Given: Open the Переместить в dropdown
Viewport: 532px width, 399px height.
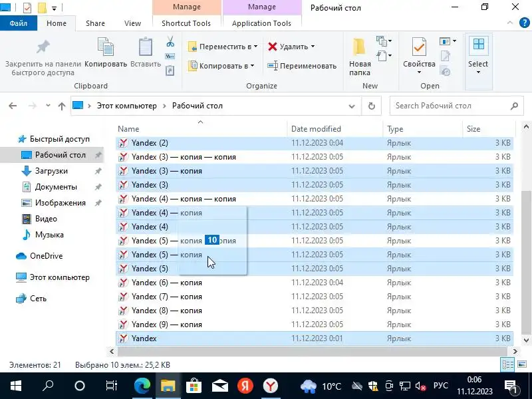Looking at the screenshot, I should coord(223,47).
